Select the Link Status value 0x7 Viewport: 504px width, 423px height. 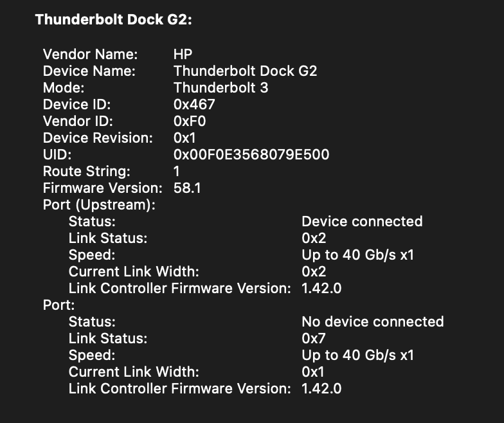click(314, 338)
